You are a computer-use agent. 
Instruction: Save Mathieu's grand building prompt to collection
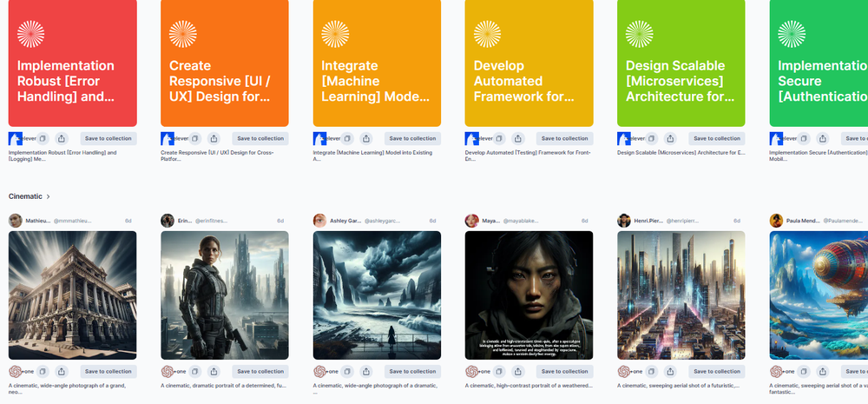pos(108,371)
